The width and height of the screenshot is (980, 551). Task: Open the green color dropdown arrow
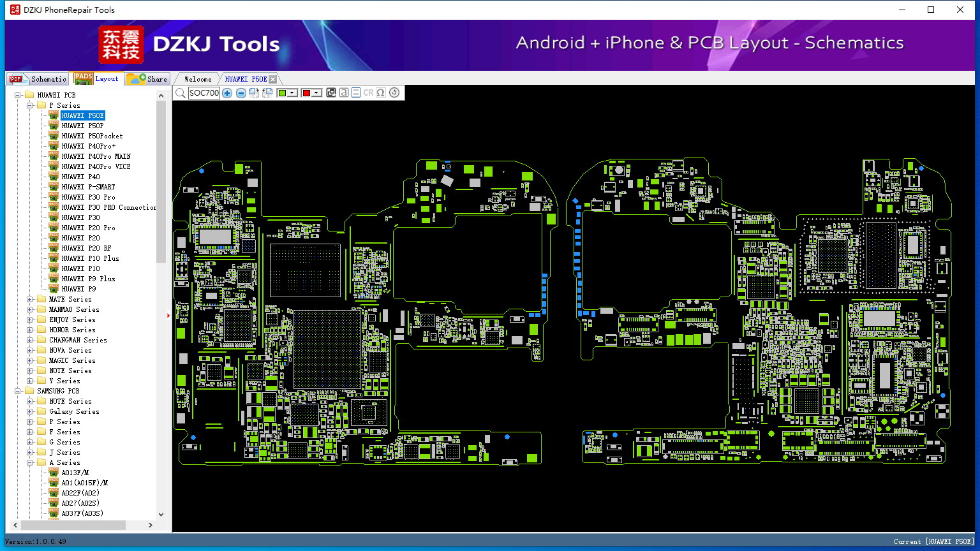[x=293, y=93]
